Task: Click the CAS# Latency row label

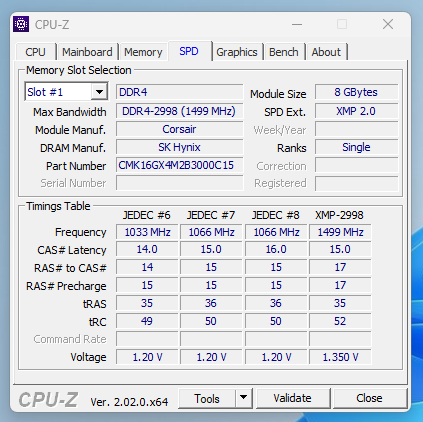Action: 72,250
